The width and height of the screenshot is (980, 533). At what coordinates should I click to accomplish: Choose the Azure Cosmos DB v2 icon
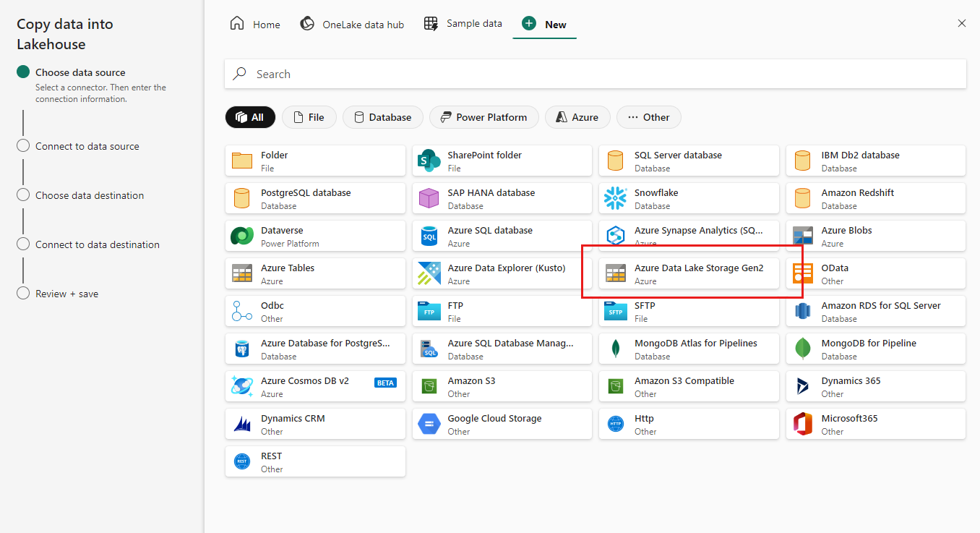coord(241,386)
